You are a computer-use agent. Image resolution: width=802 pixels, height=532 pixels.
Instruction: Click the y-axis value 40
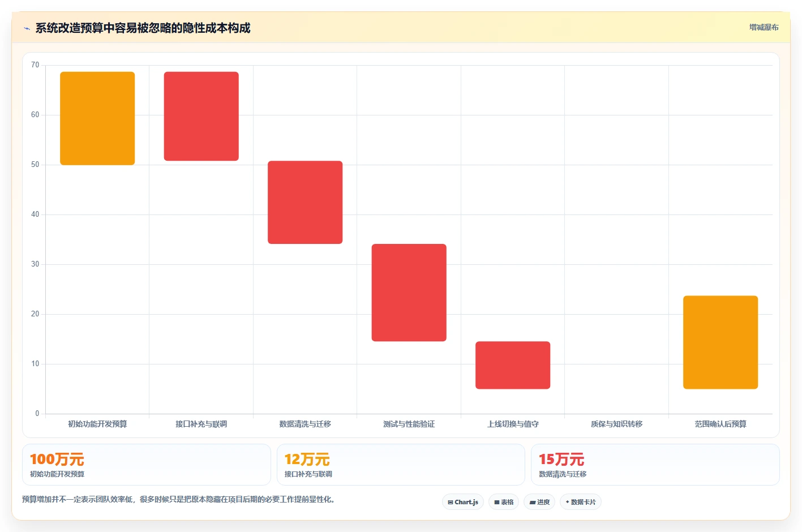pos(35,214)
